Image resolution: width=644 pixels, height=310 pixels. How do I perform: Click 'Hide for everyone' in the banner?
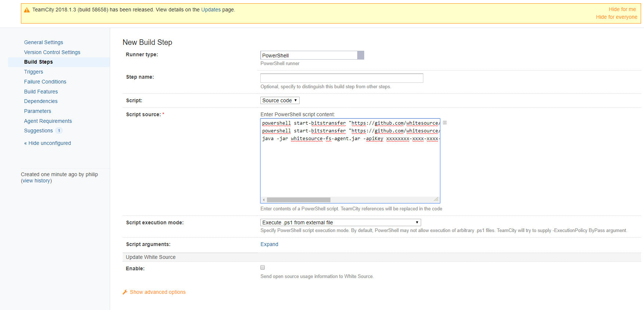point(616,17)
